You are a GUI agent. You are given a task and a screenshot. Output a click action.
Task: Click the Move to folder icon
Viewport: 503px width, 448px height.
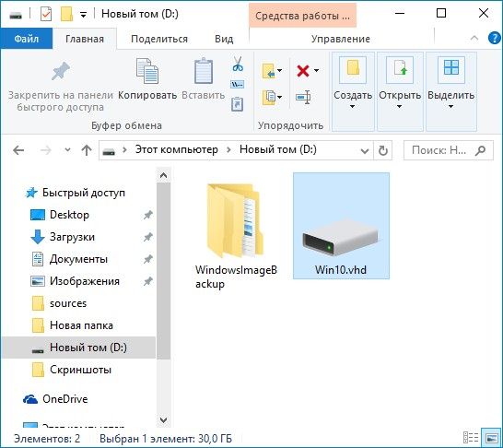pos(268,71)
